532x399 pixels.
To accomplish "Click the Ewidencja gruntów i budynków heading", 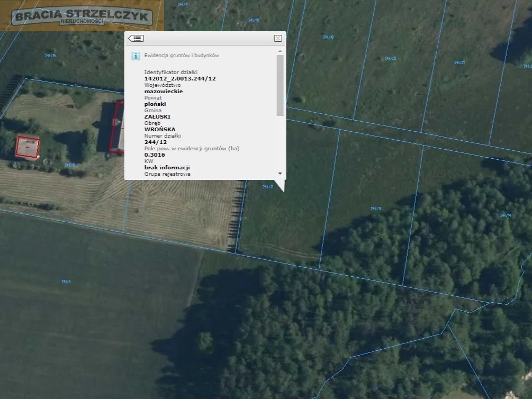I will tap(182, 56).
